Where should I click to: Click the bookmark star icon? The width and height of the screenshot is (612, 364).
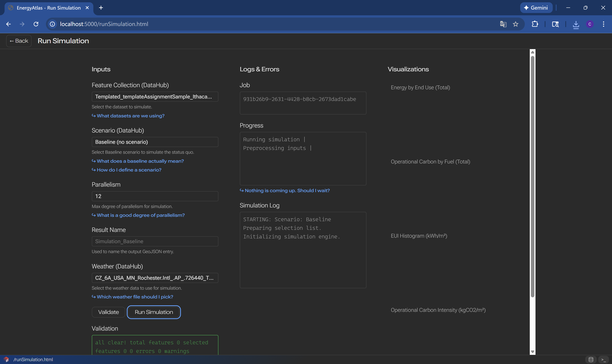[x=515, y=24]
